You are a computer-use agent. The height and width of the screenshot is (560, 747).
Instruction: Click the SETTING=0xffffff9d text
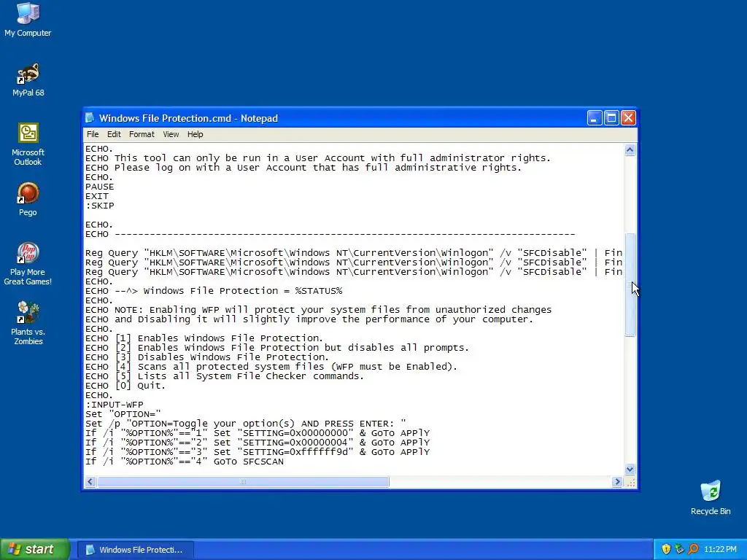(295, 452)
